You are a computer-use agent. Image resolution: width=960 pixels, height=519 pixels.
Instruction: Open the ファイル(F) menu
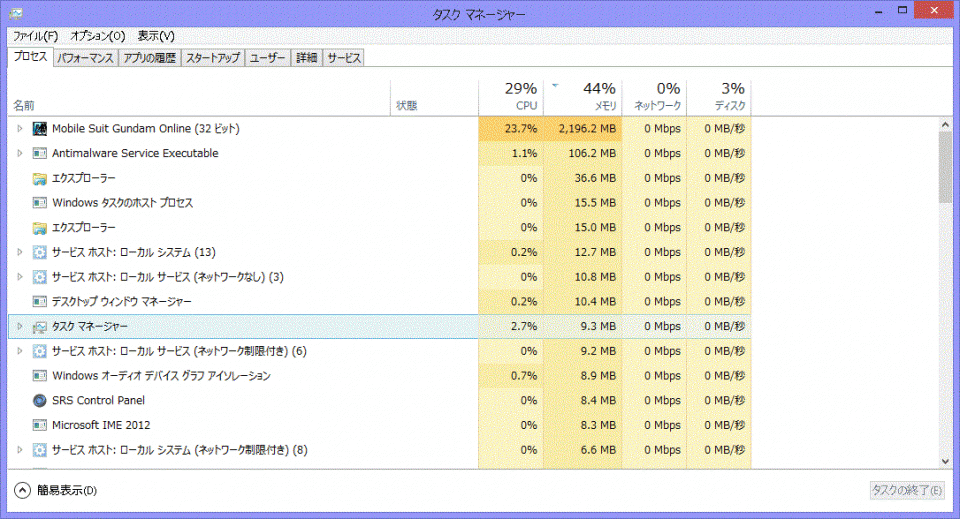click(x=36, y=36)
